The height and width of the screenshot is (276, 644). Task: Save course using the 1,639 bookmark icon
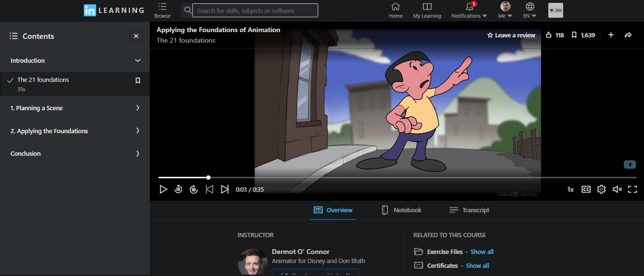574,35
